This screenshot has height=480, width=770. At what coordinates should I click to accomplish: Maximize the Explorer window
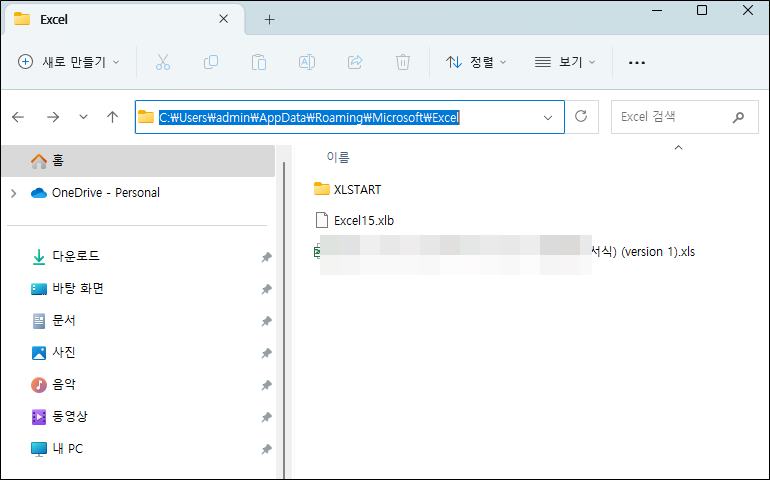702,10
